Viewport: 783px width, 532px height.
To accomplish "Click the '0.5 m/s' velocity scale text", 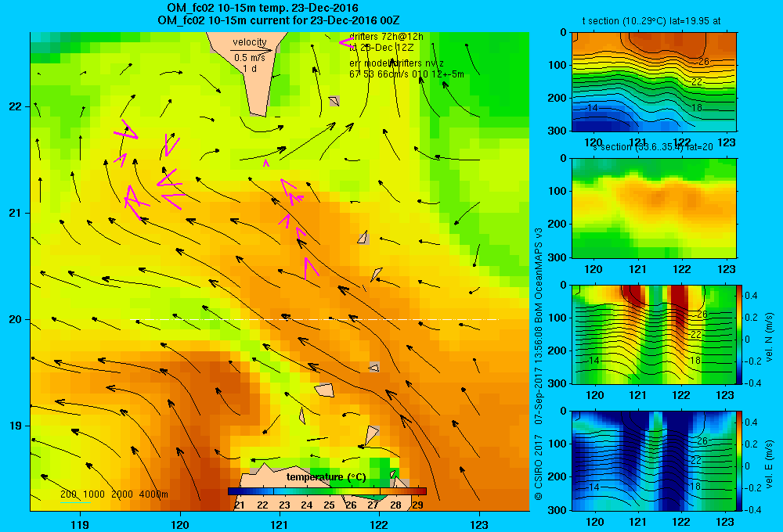I will (250, 58).
